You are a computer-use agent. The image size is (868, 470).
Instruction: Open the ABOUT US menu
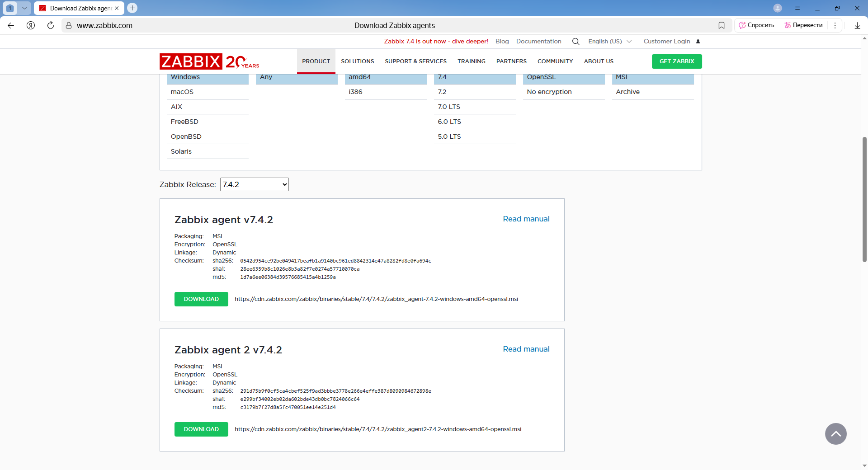pos(599,61)
